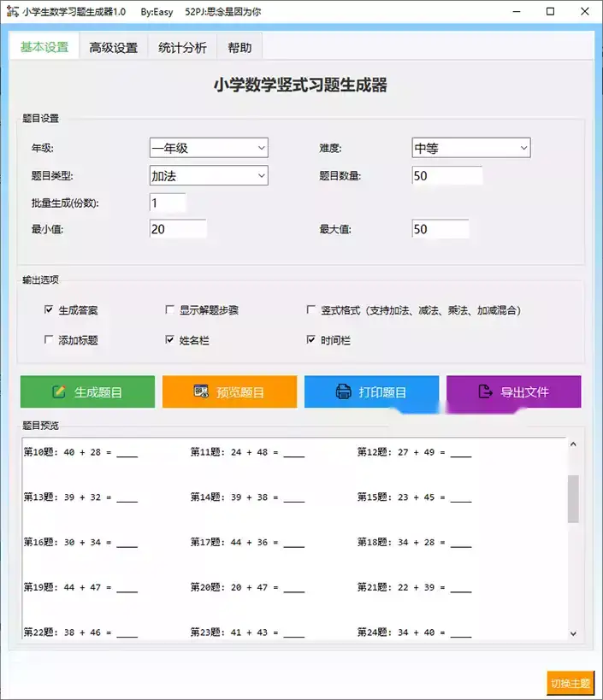Check the 添加标题 option

49,340
